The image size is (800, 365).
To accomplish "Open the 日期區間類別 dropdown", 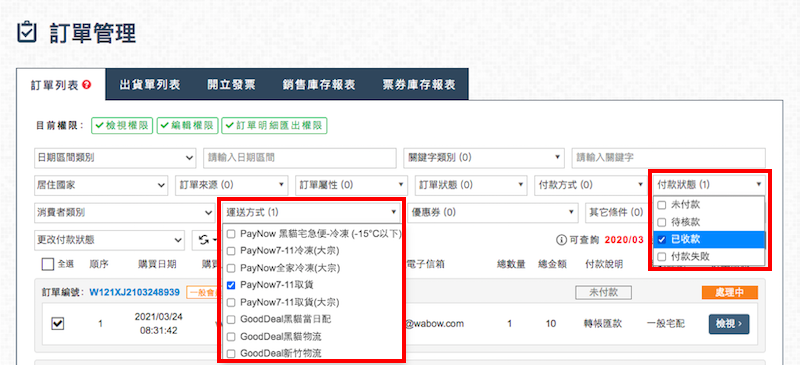I will 115,158.
